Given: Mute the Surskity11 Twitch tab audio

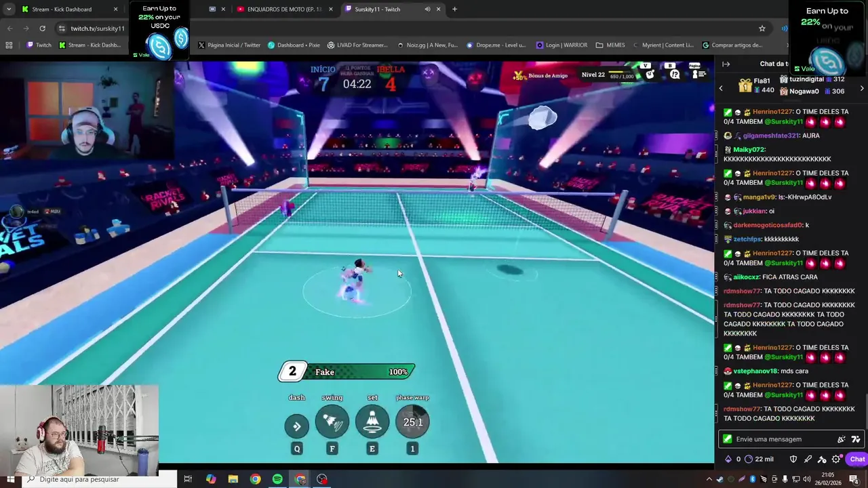Looking at the screenshot, I should point(427,9).
